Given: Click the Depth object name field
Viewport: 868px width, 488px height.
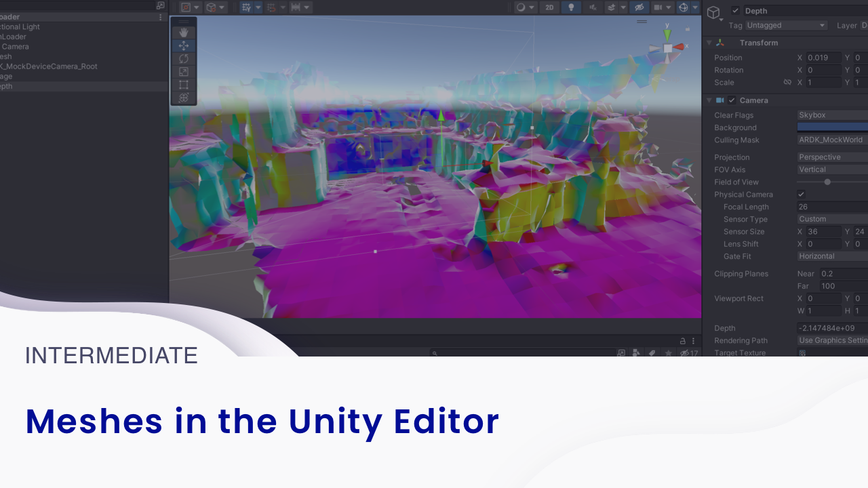Looking at the screenshot, I should pyautogui.click(x=805, y=11).
